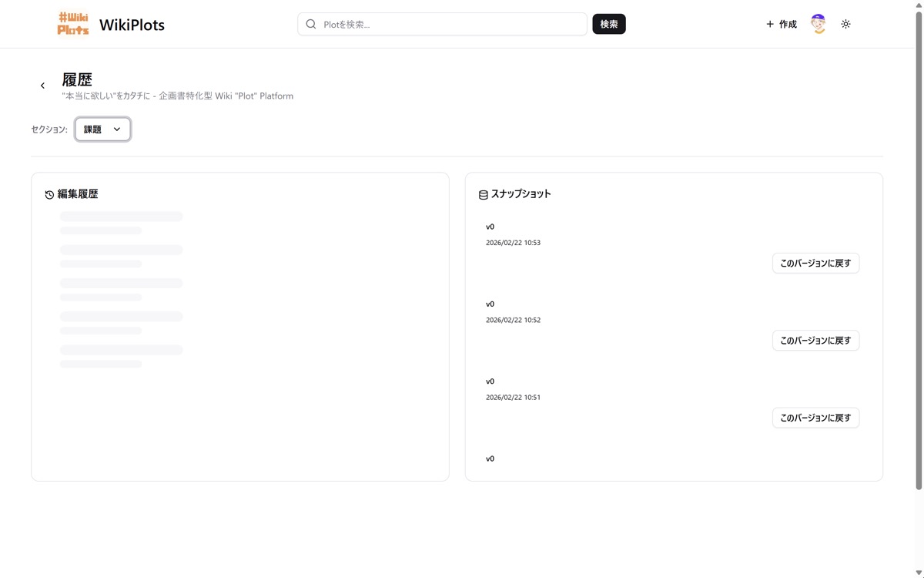This screenshot has height=578, width=924.
Task: Click the スナップショット panel title
Action: point(521,194)
